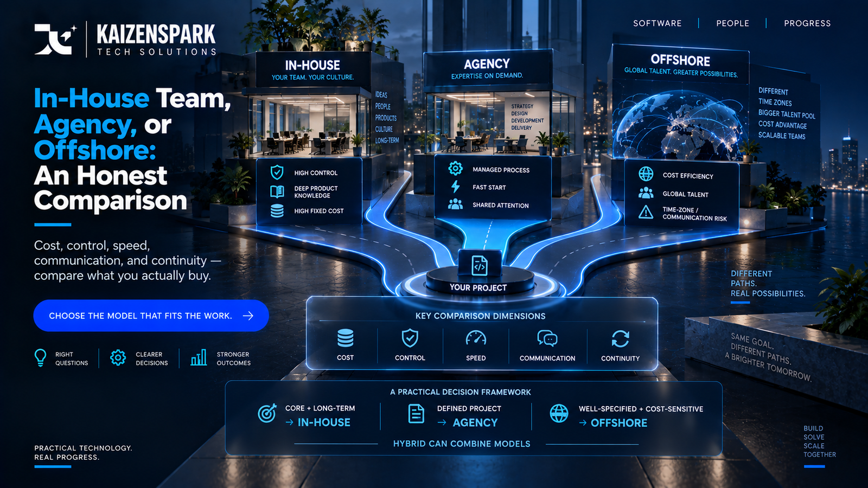The image size is (868, 488).
Task: Click the KaizenSpark logo icon
Action: click(x=55, y=39)
